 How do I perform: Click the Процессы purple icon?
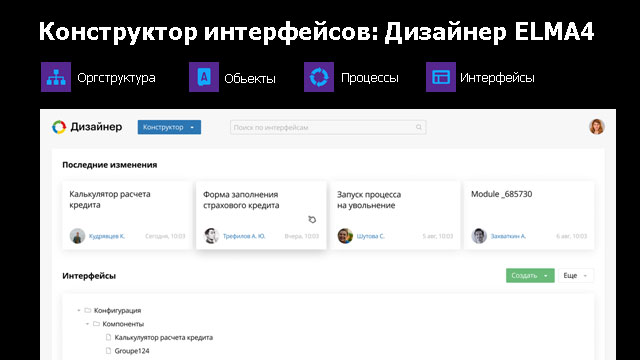pyautogui.click(x=319, y=77)
